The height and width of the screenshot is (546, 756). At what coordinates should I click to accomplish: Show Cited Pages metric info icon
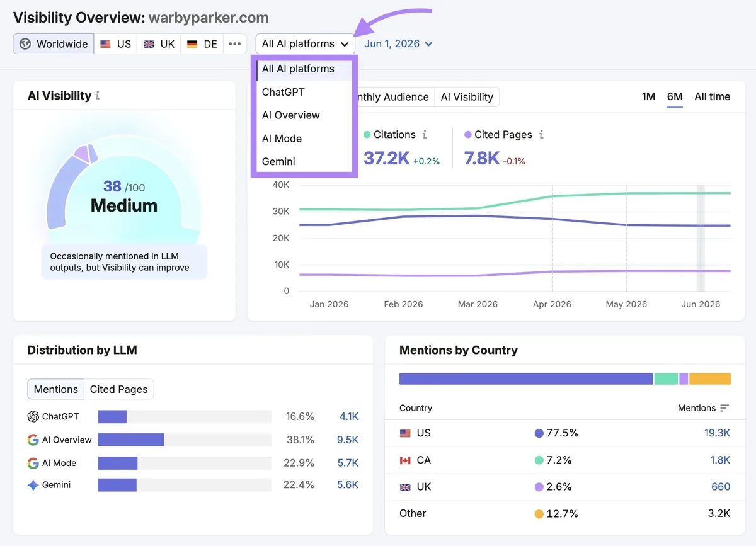click(541, 134)
